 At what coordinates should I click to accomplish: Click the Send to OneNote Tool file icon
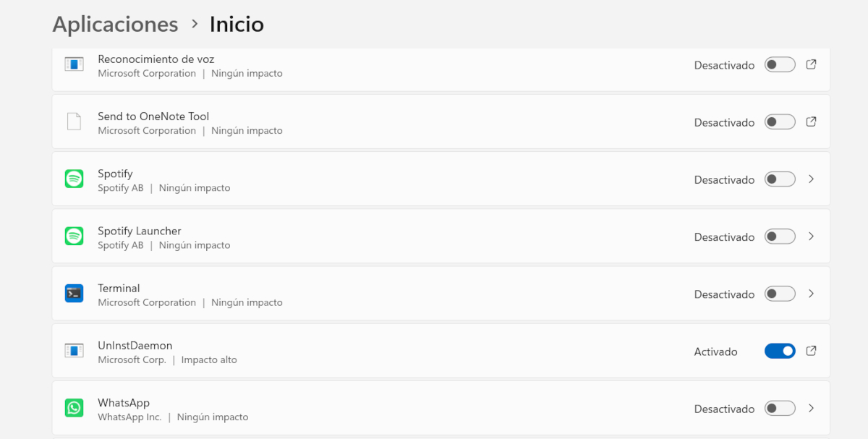[74, 122]
